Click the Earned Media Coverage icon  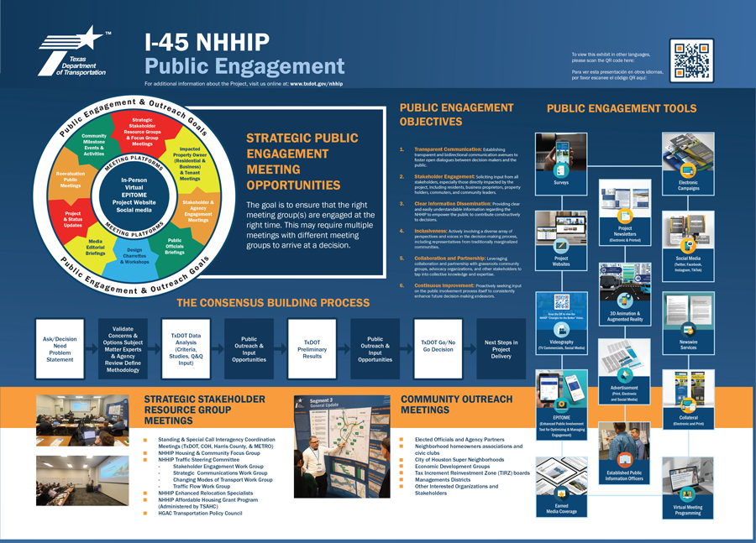point(561,493)
